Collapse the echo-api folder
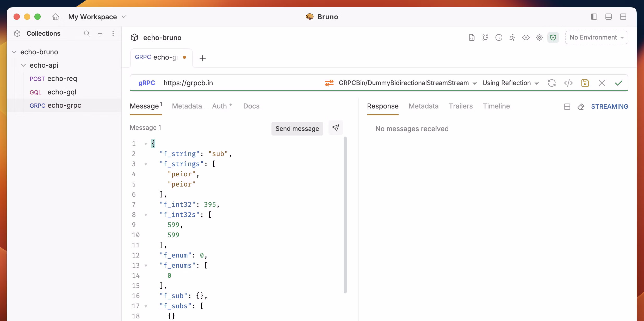 point(23,65)
